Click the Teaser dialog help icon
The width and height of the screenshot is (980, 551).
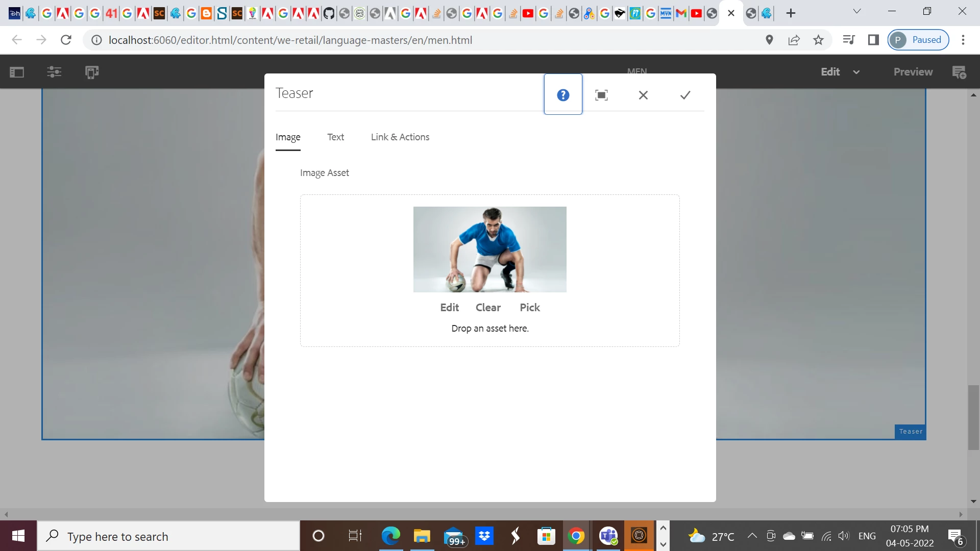click(563, 95)
